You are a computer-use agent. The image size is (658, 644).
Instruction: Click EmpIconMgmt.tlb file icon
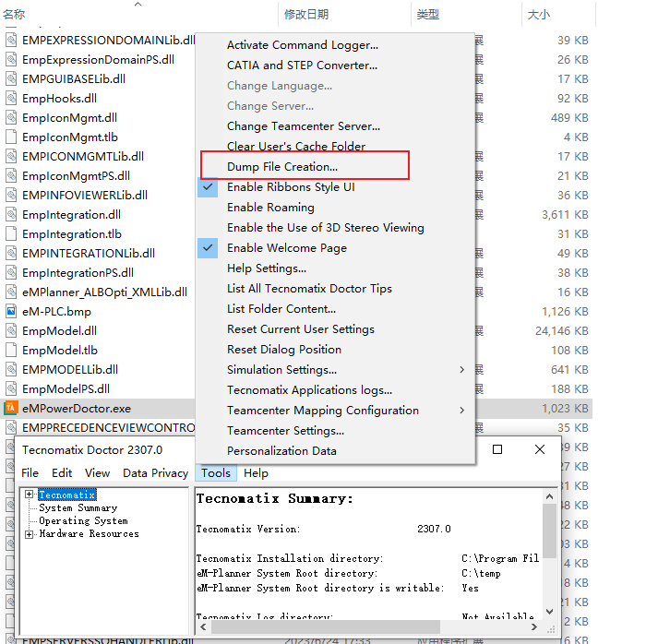tap(11, 137)
